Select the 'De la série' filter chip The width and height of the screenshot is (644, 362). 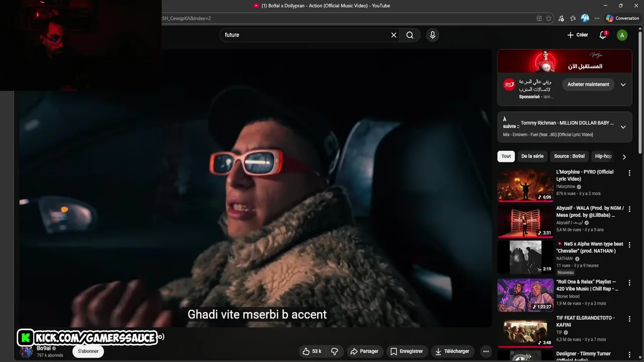point(532,156)
